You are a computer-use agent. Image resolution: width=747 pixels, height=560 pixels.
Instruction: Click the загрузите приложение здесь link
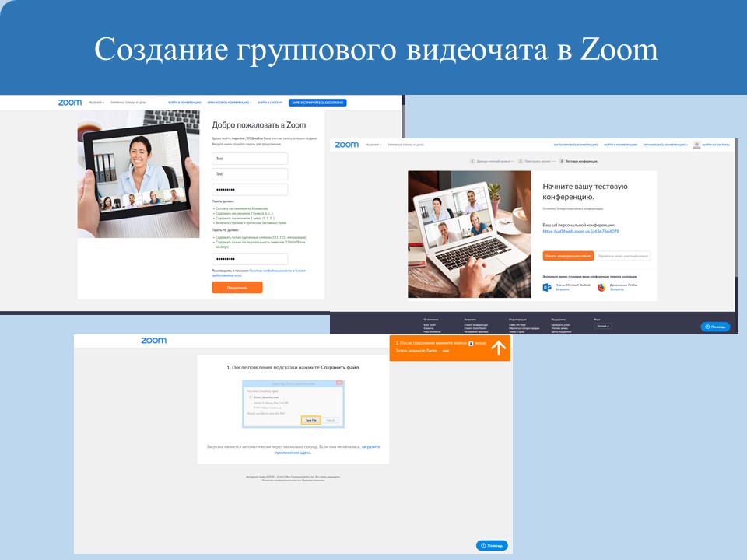[328, 450]
